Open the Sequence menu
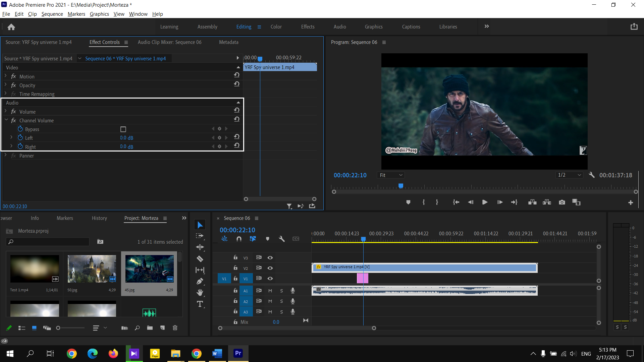644x362 pixels. 52,14
